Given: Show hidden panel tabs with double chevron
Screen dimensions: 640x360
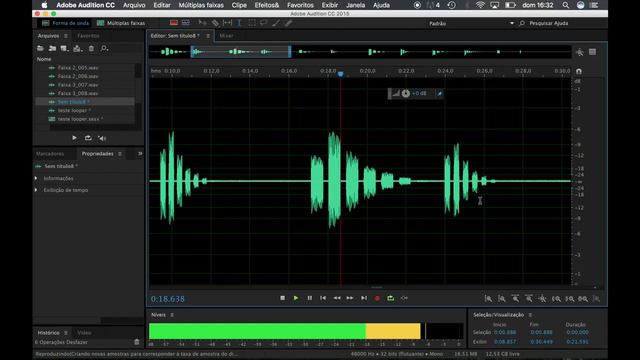Looking at the screenshot, I should pos(140,154).
